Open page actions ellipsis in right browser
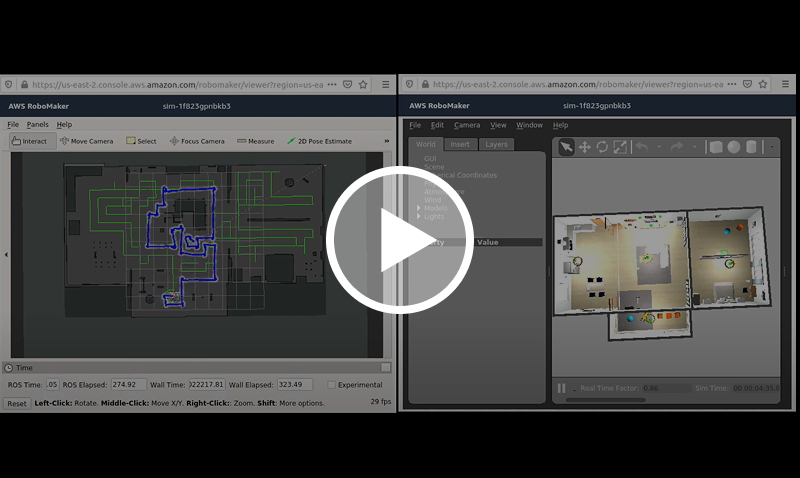This screenshot has width=800, height=478. tap(732, 84)
